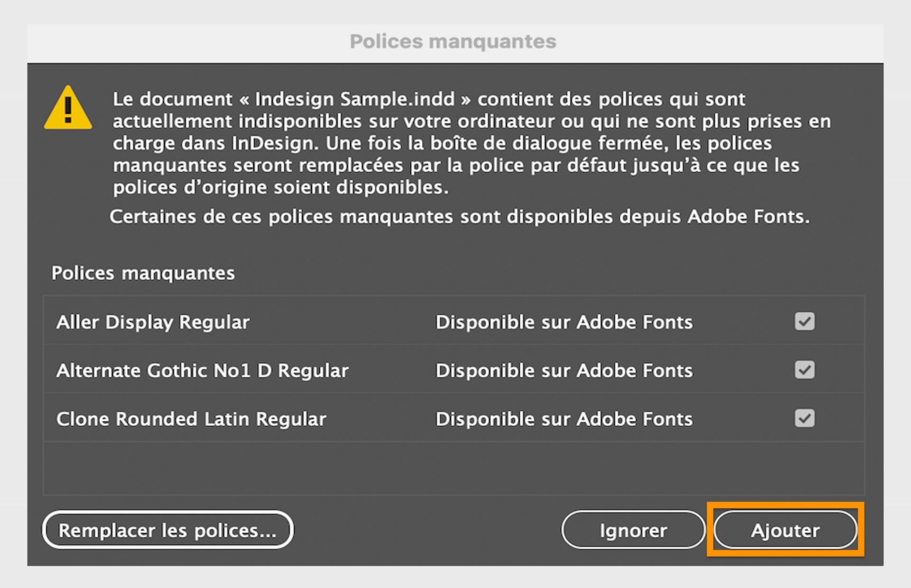This screenshot has width=911, height=588.
Task: Click Disponible sur Adobe Fonts next to Aller Display
Action: tap(564, 322)
